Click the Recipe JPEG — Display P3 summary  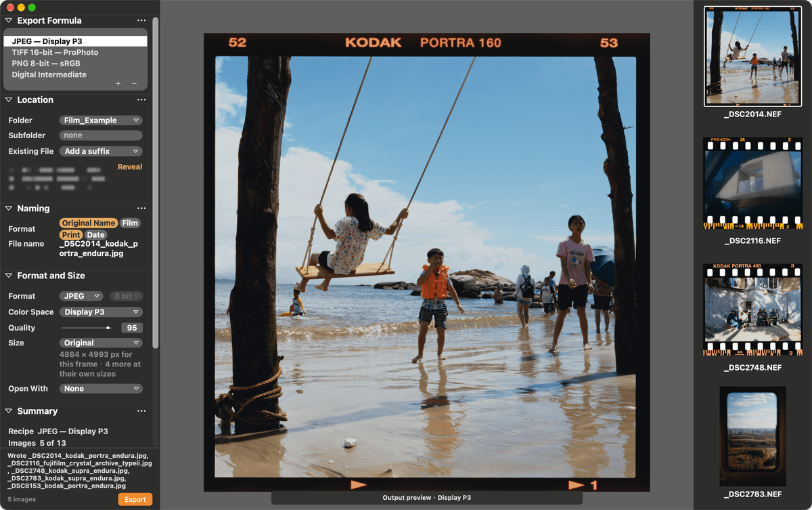pyautogui.click(x=58, y=431)
